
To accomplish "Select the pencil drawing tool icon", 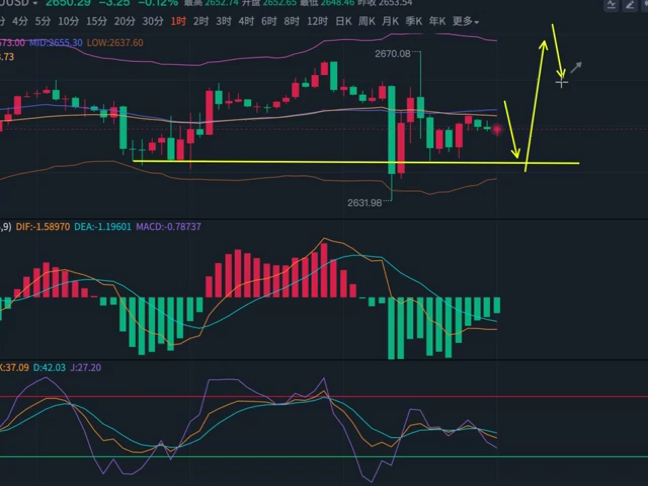I will pos(630,5).
